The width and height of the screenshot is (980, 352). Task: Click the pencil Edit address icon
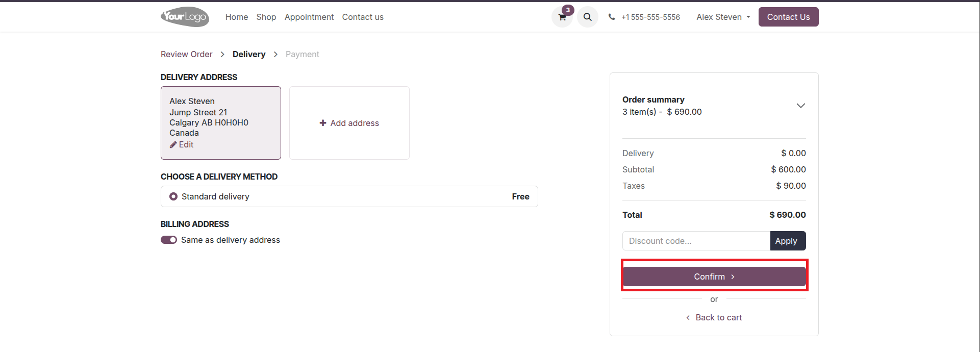[x=173, y=145]
